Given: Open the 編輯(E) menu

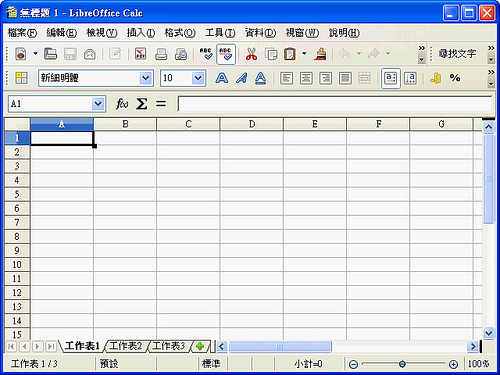Looking at the screenshot, I should coord(62,33).
